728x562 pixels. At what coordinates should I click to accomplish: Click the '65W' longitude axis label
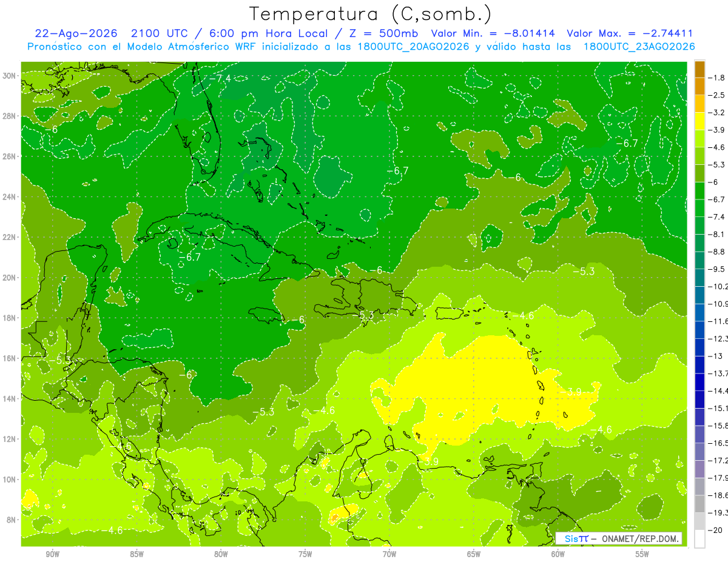click(474, 554)
